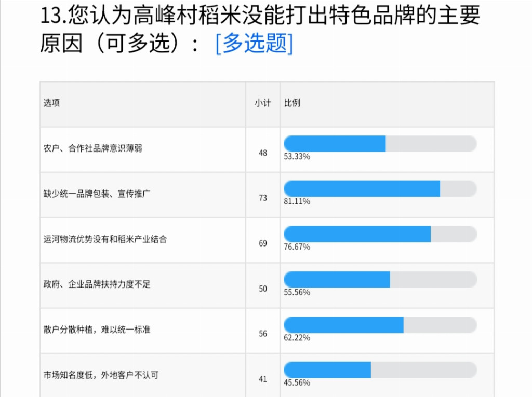Select option 农户、合作社品牌意识薄弱
The height and width of the screenshot is (397, 532).
[92, 148]
